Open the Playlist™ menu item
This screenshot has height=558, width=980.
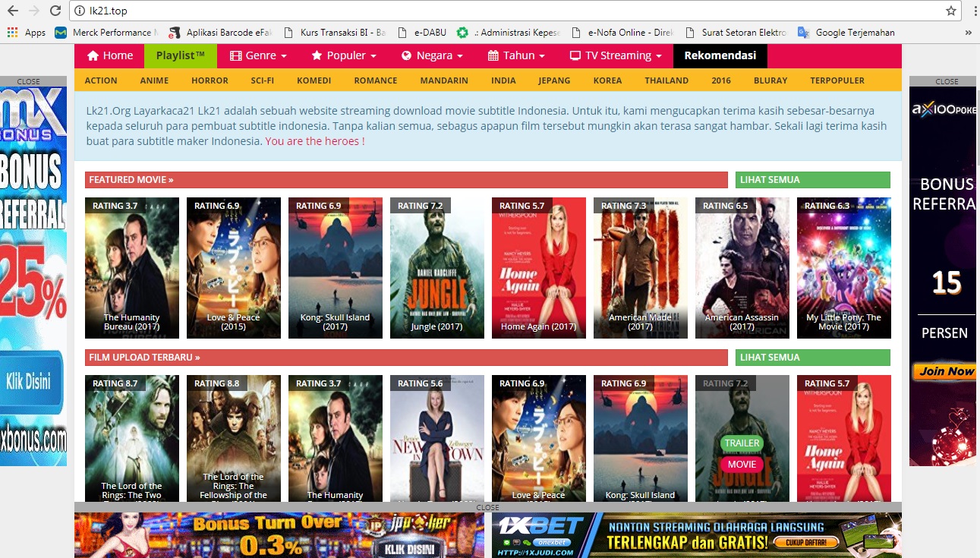pos(181,55)
